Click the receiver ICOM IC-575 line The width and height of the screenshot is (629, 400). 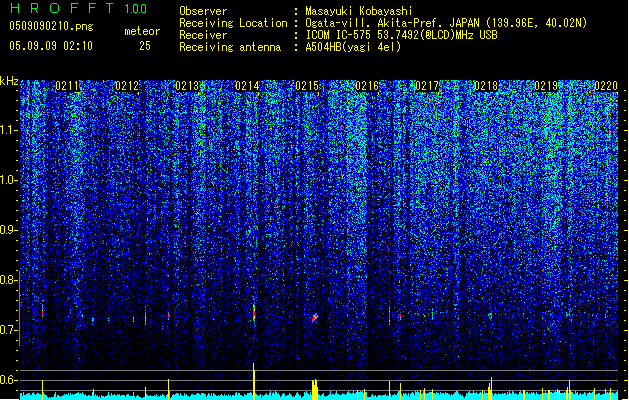(401, 35)
